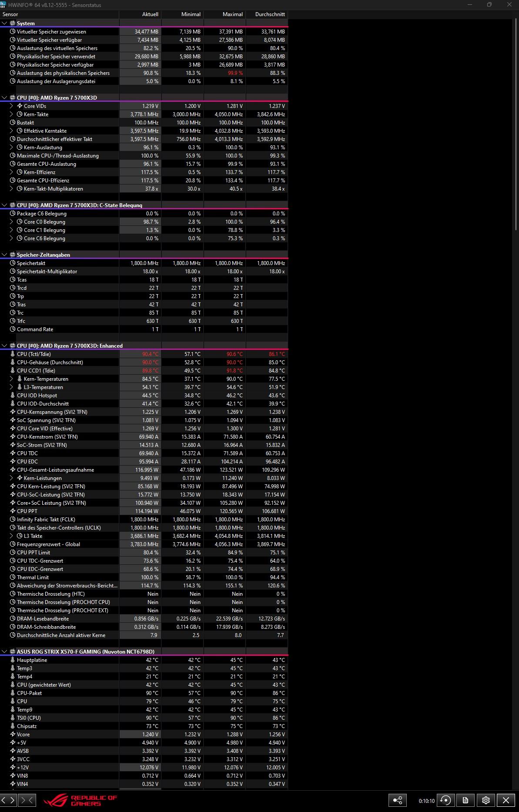Click lightning icon of Vcore
Screen dimensions: 519x812
13,734
